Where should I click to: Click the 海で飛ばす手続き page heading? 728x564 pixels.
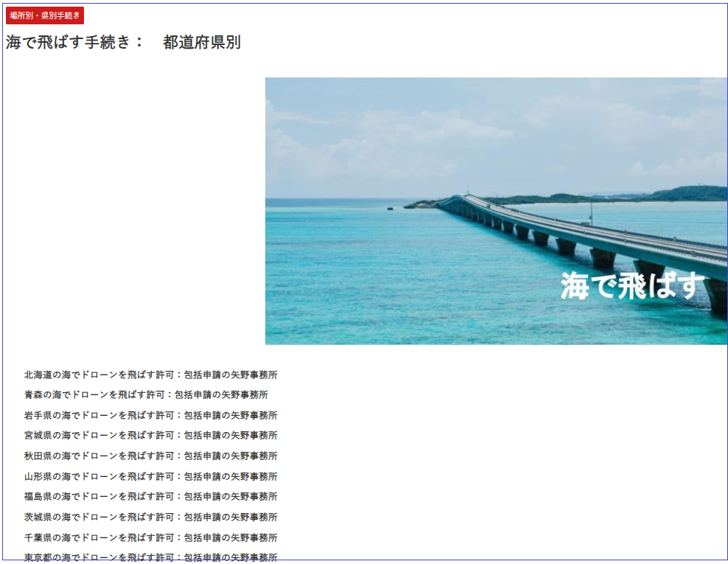click(x=74, y=43)
